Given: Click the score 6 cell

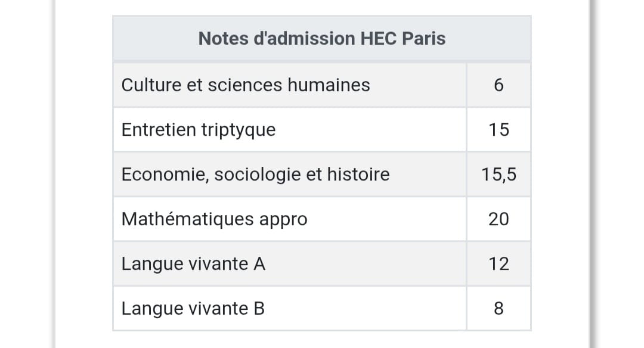Looking at the screenshot, I should pyautogui.click(x=499, y=85).
